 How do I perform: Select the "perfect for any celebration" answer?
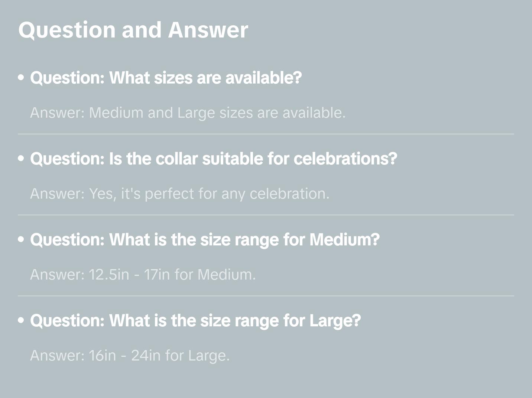pyautogui.click(x=180, y=194)
